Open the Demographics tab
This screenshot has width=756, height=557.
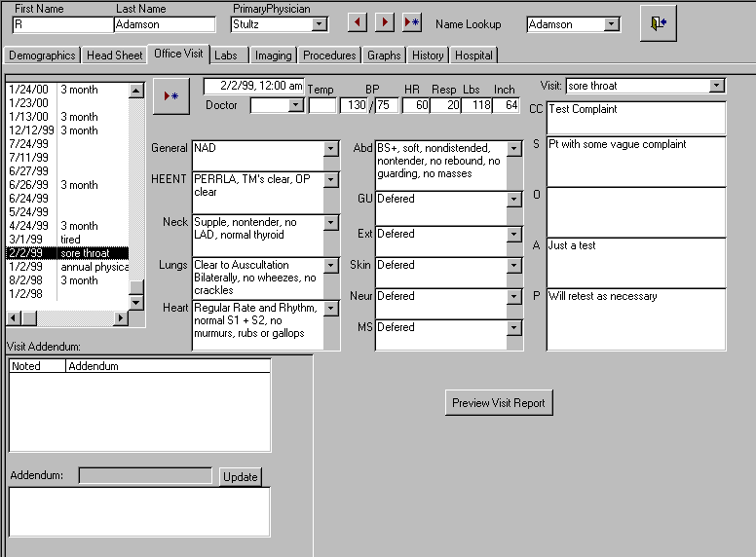(42, 56)
